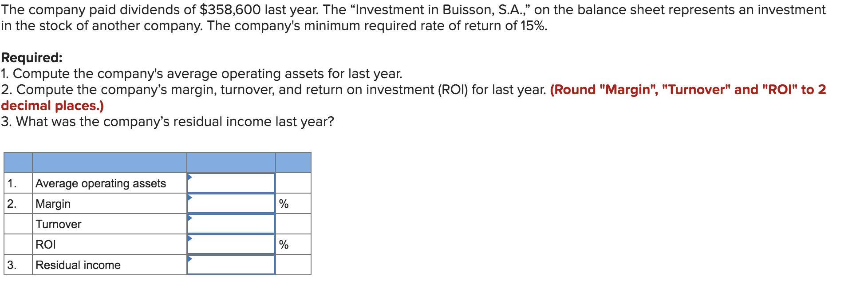Select the ROI label cell
868x293 pixels.
click(46, 244)
